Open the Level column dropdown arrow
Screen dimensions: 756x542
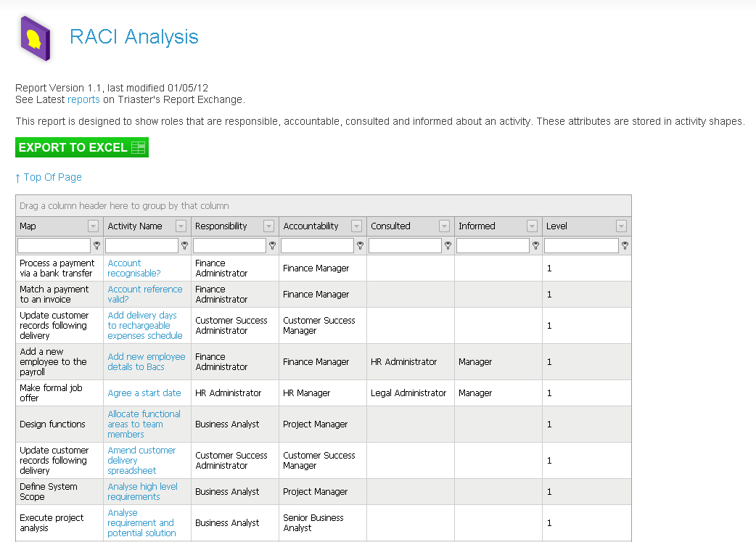coord(621,226)
